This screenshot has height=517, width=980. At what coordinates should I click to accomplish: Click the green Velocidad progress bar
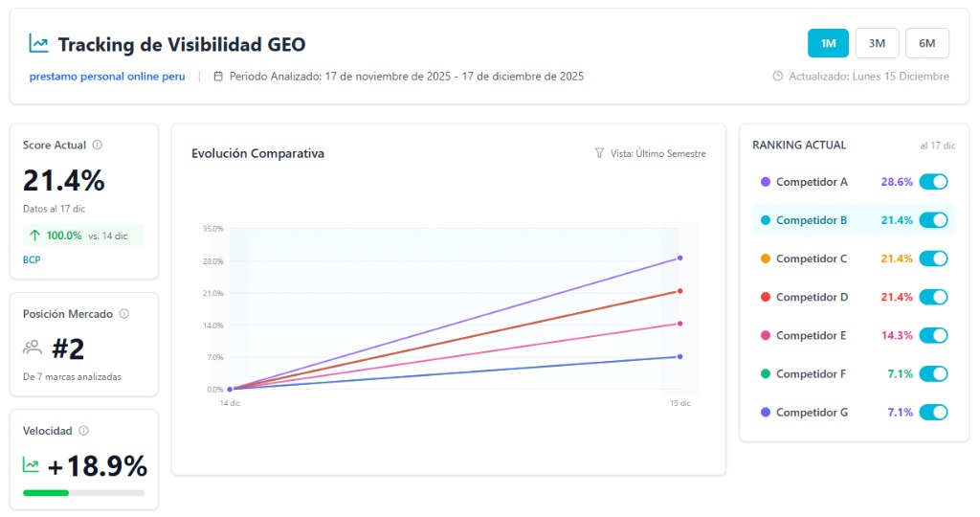46,493
